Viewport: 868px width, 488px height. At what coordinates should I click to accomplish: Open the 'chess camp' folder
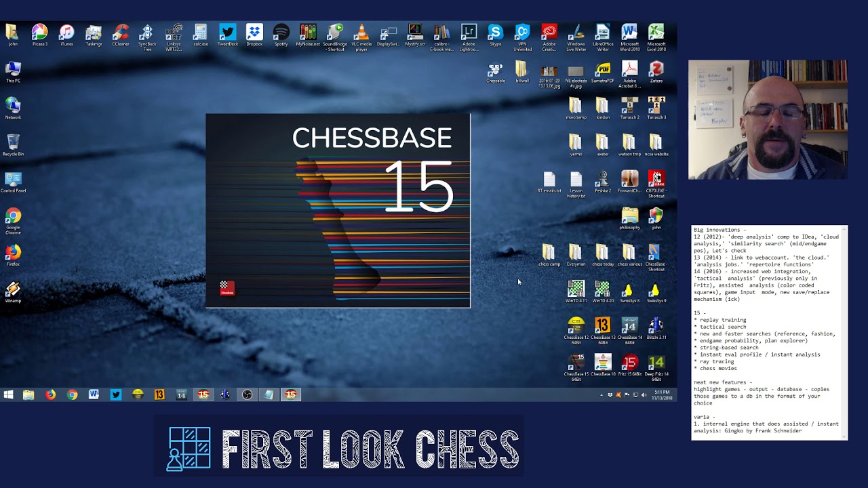pos(549,256)
